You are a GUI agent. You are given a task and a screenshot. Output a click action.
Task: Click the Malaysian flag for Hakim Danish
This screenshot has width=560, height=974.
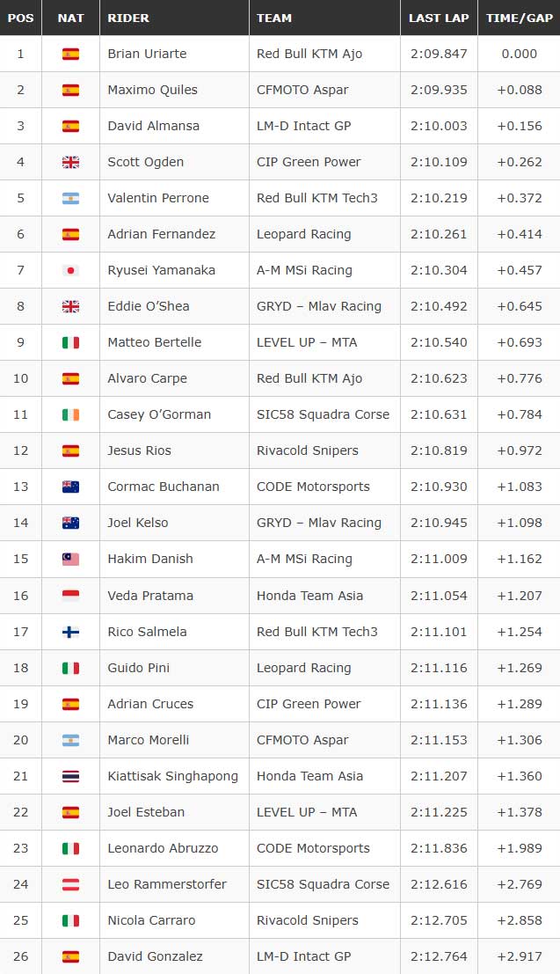tap(70, 559)
